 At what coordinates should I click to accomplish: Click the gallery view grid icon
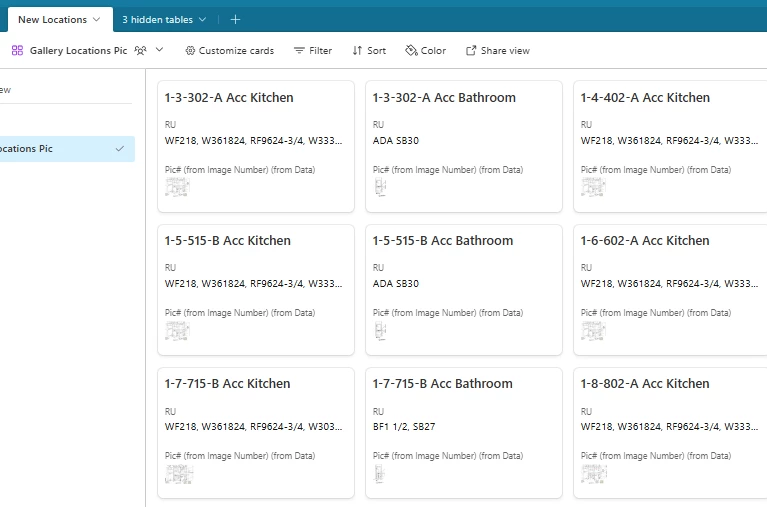[x=18, y=50]
